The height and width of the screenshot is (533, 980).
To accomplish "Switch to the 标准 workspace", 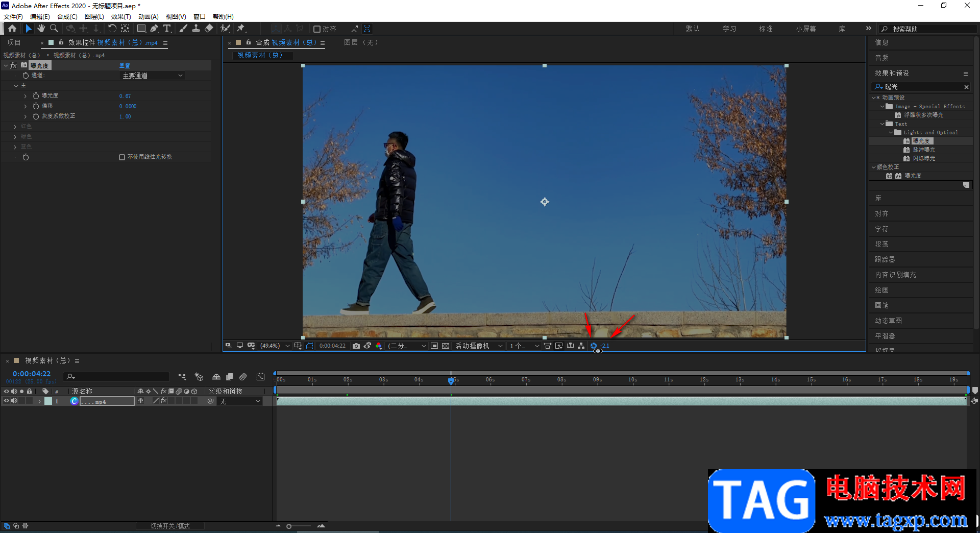I will click(x=766, y=29).
